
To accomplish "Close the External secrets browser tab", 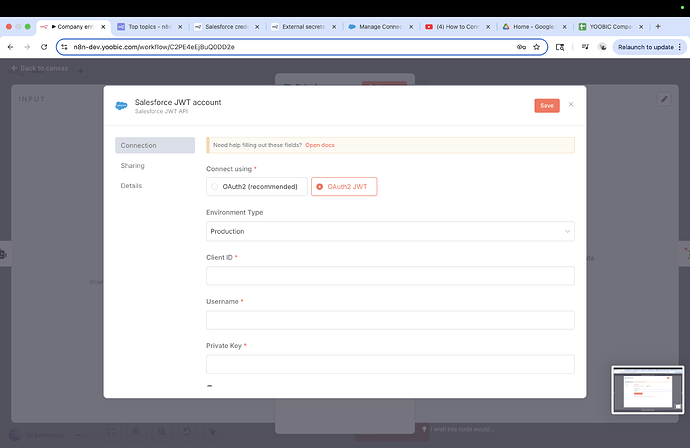I will [x=334, y=27].
